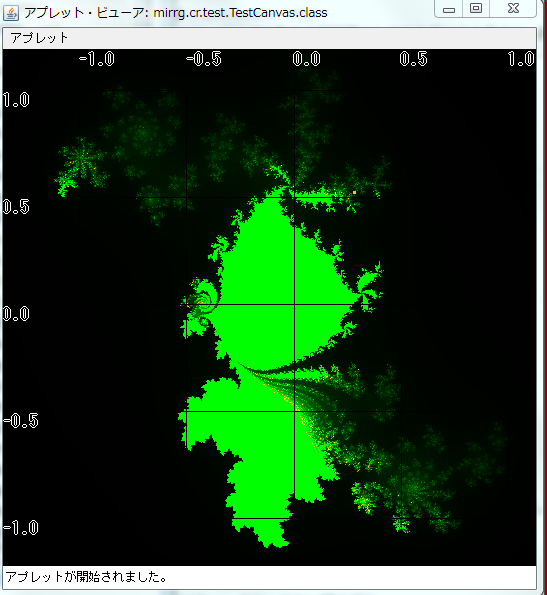The width and height of the screenshot is (547, 595).
Task: Click the left axis label 1.0
Action: [x=16, y=100]
